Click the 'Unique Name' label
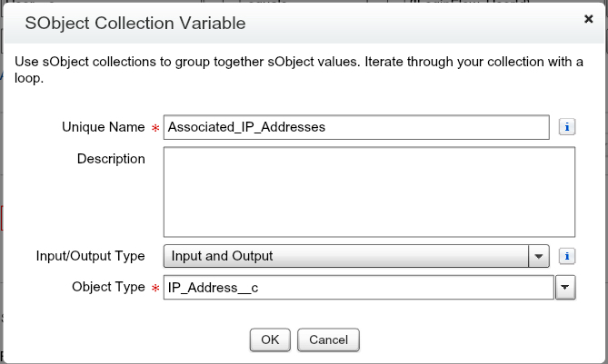Viewport: 608px width, 364px height. click(103, 128)
